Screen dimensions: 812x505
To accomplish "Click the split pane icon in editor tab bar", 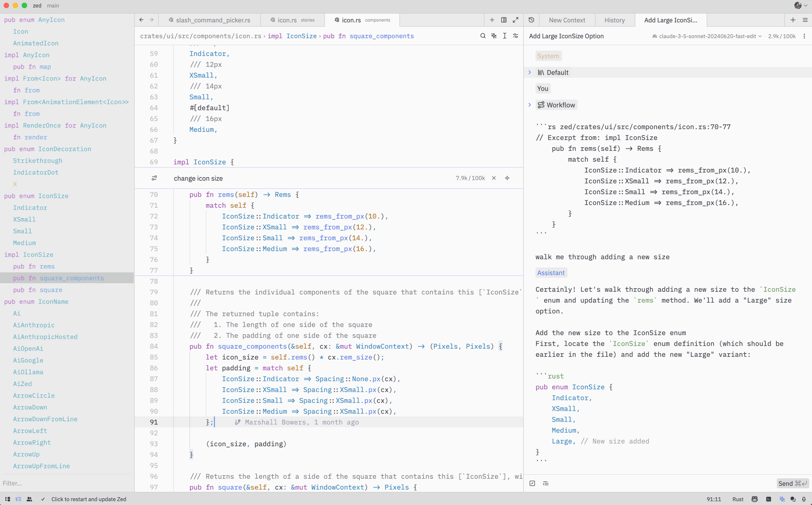I will click(x=504, y=20).
